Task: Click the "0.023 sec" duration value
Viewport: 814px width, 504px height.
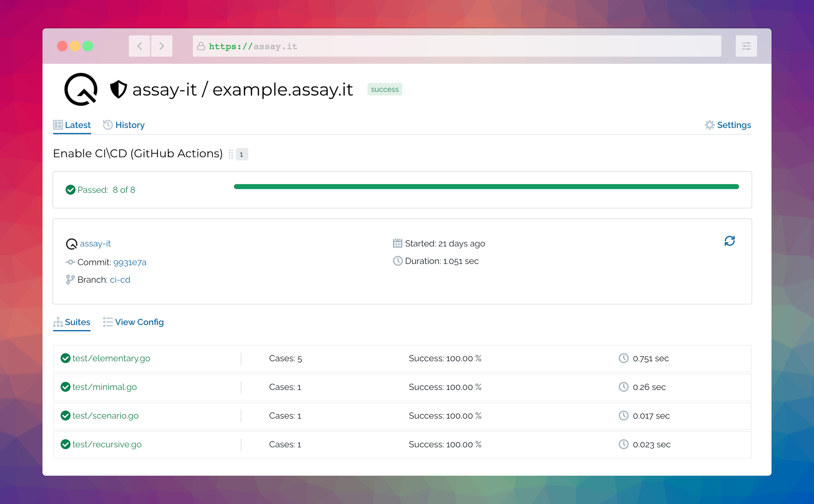Action: tap(652, 445)
